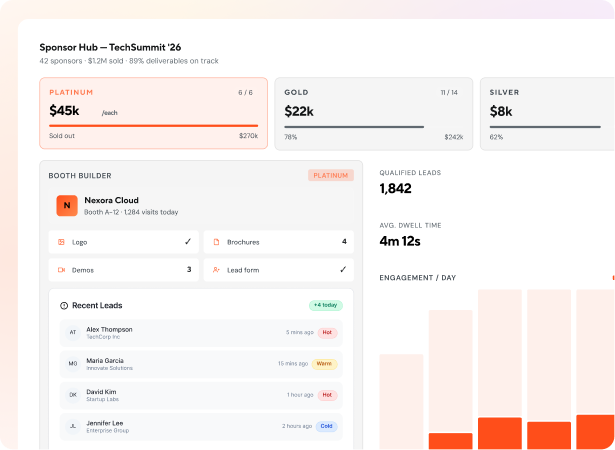Screen dimensions: 615x450
Task: Click the Platinum progress bar
Action: (x=153, y=126)
